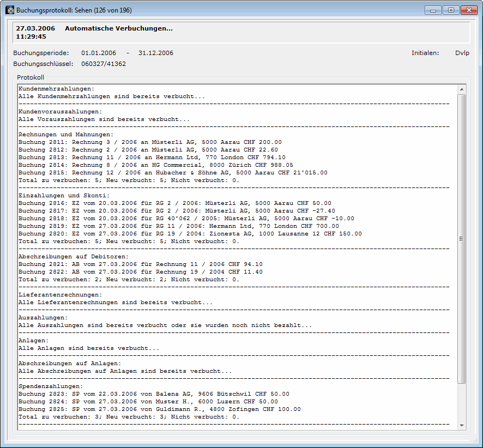
Task: Maximize the Buchungsprotokoll window
Action: [450, 10]
